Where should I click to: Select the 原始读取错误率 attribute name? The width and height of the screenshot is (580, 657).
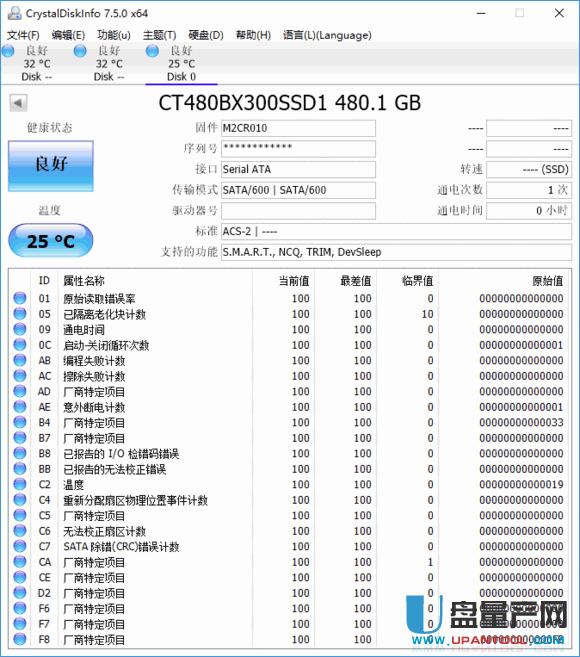(99, 299)
